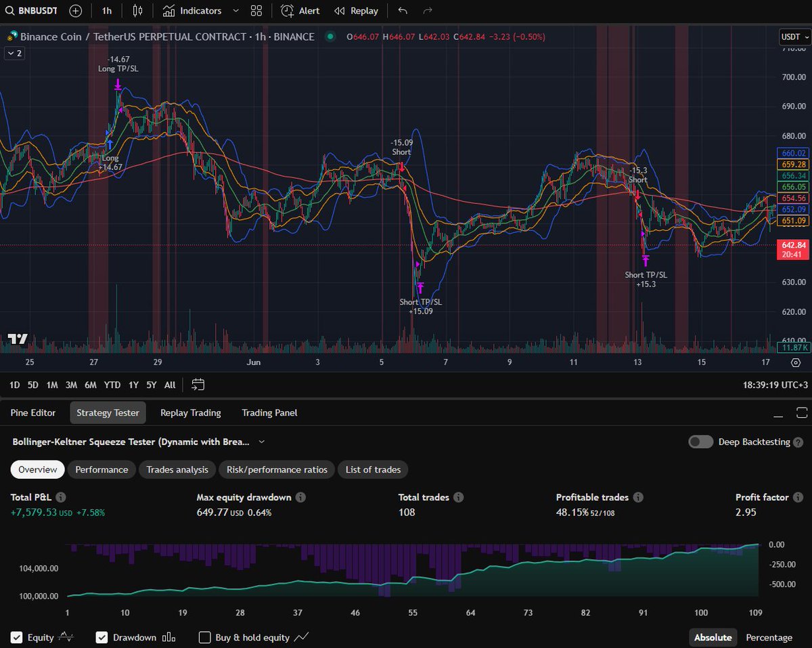Click the TradingView logo on chart
The height and width of the screenshot is (648, 812).
(x=18, y=339)
